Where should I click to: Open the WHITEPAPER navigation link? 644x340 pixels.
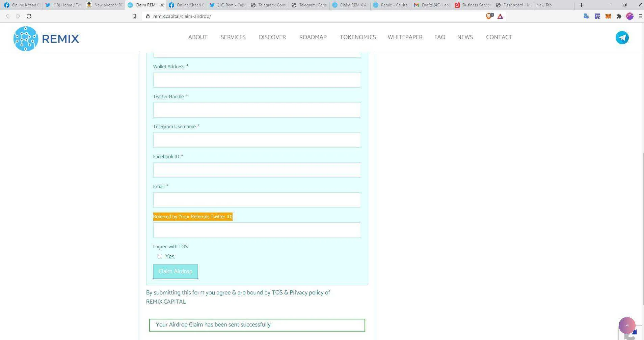click(405, 37)
